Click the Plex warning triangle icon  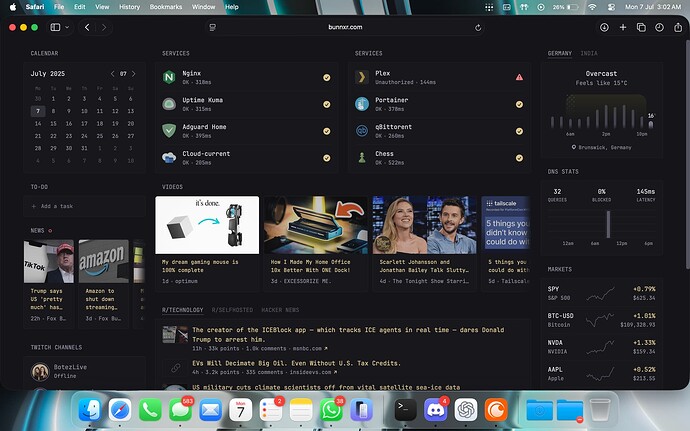519,77
